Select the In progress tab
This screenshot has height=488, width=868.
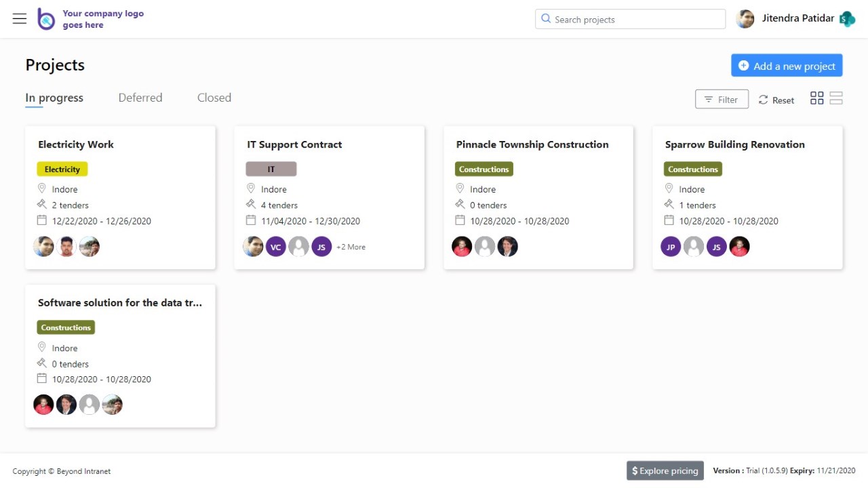[x=54, y=98]
